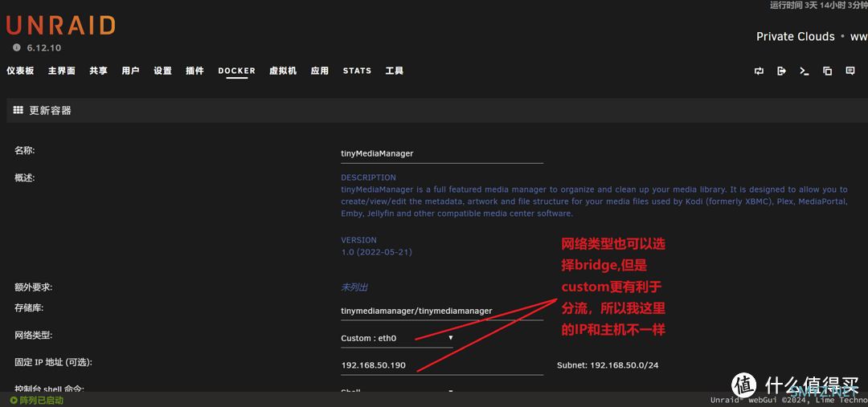868x407 pixels.
Task: Click the Subnet: 192.168.50.0/24 text
Action: point(608,365)
